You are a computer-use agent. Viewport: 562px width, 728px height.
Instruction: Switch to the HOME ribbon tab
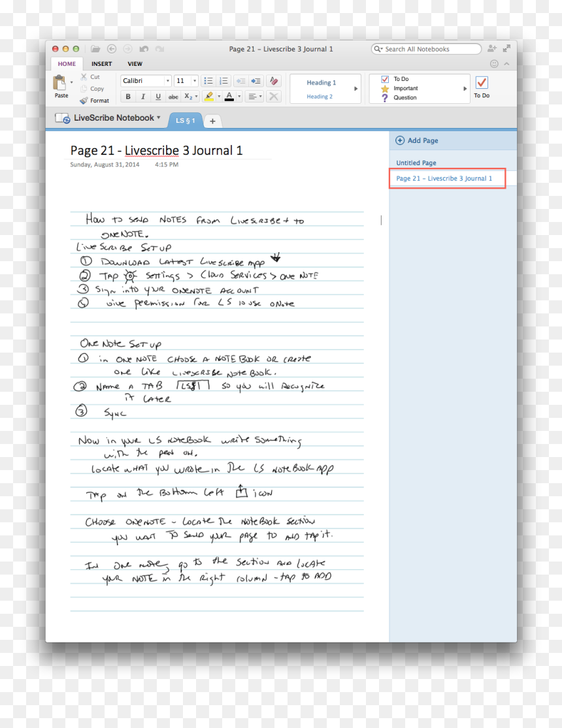coord(67,63)
